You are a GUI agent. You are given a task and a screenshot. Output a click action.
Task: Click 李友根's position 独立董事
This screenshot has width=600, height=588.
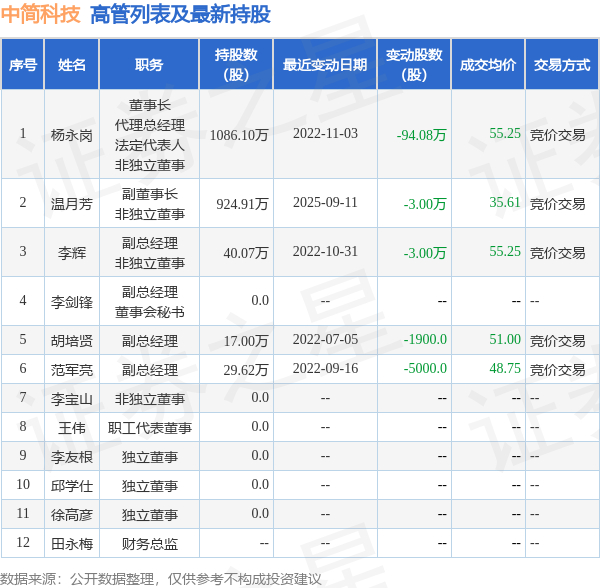[150, 457]
